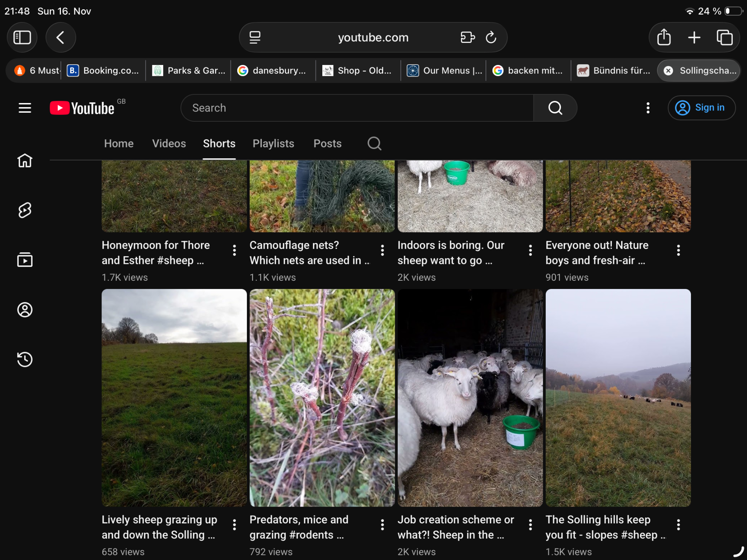
Task: Open History in the left sidebar
Action: point(25,359)
